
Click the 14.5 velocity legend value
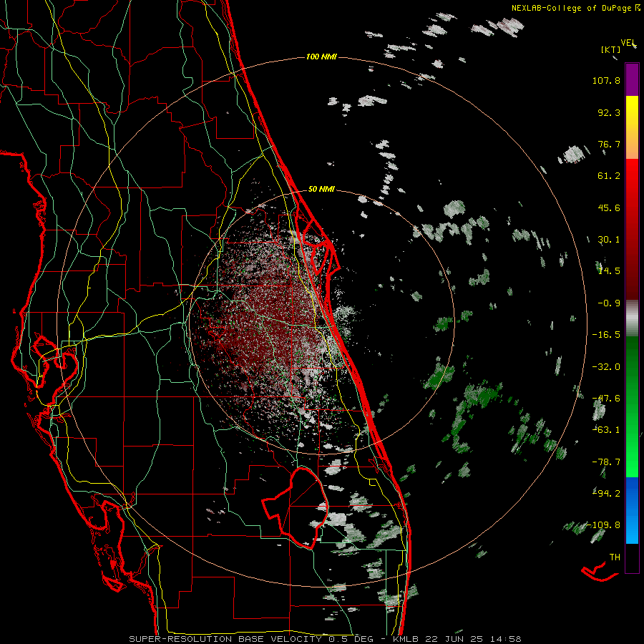pyautogui.click(x=609, y=271)
